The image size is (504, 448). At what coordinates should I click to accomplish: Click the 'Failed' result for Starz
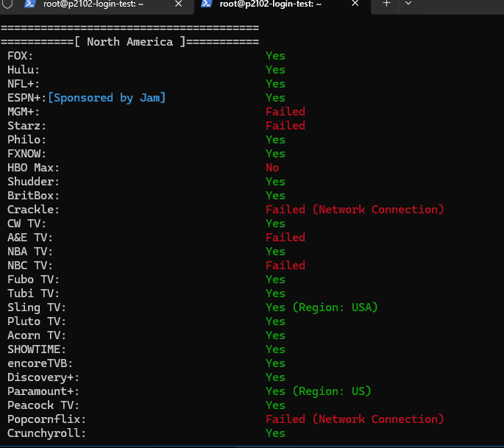coord(285,126)
